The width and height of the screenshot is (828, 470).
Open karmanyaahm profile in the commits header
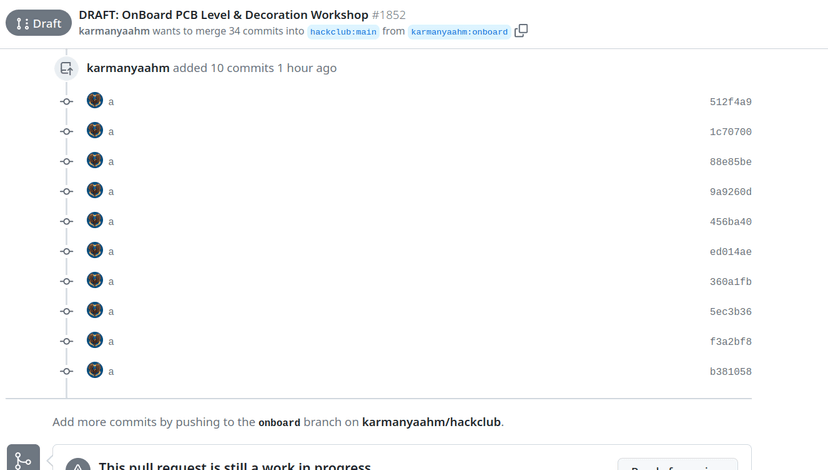click(128, 68)
